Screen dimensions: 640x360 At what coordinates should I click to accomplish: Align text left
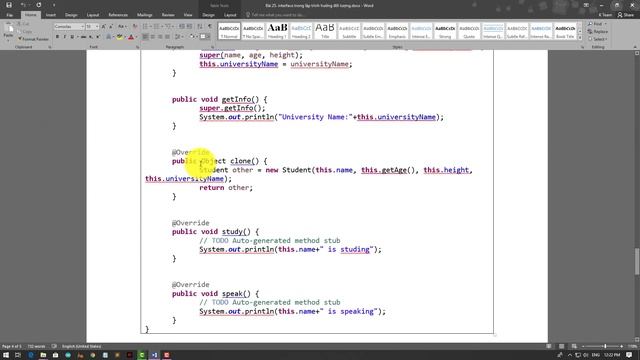(x=145, y=37)
